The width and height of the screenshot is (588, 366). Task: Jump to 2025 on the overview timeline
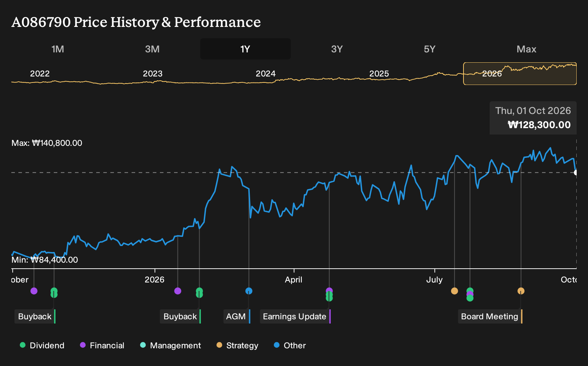(x=379, y=74)
